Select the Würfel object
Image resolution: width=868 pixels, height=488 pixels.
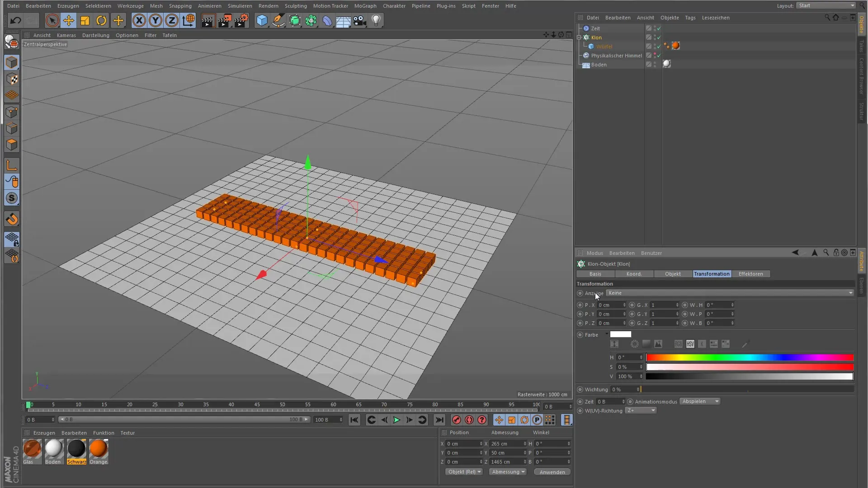(604, 47)
